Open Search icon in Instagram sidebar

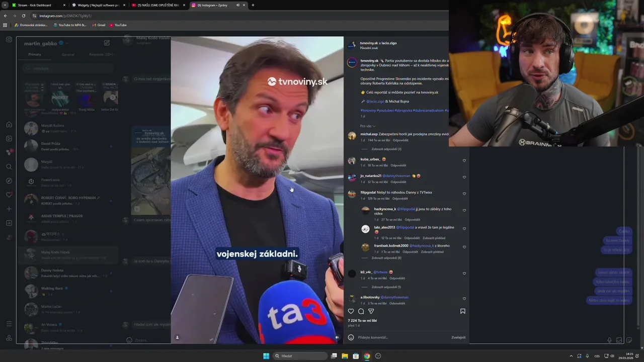click(9, 166)
